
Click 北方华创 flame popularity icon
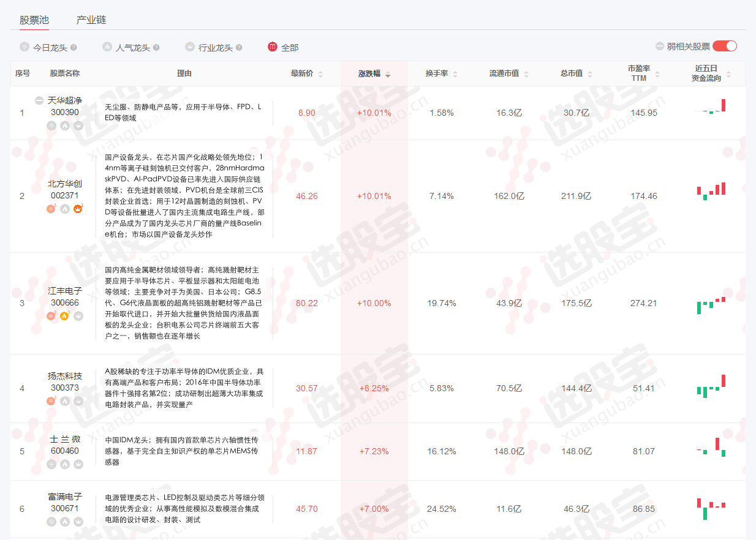tap(65, 209)
